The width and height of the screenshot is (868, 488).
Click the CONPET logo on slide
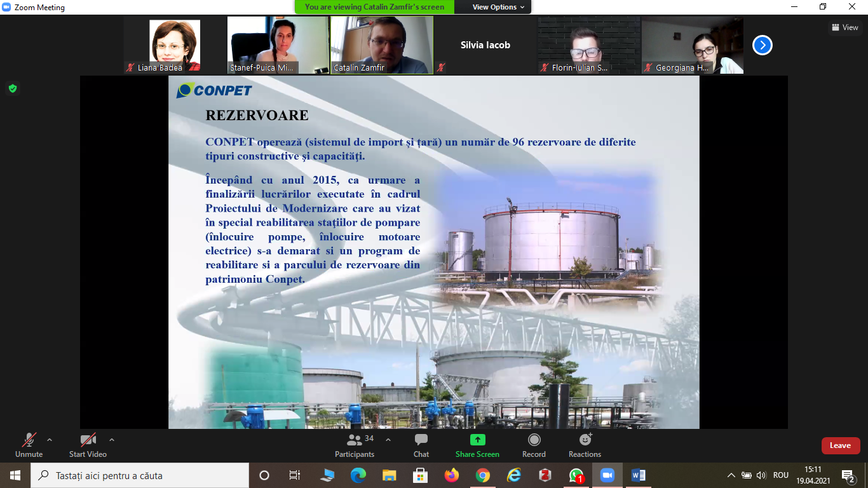click(x=214, y=91)
